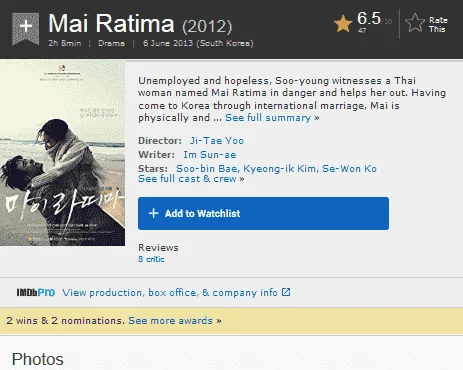This screenshot has height=370, width=463.
Task: Open See full summary link
Action: point(272,118)
